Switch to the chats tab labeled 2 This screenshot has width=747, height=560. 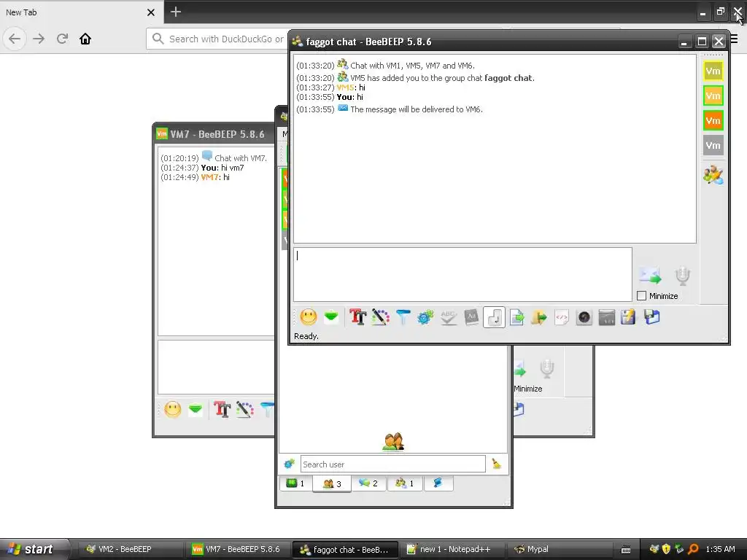click(368, 483)
